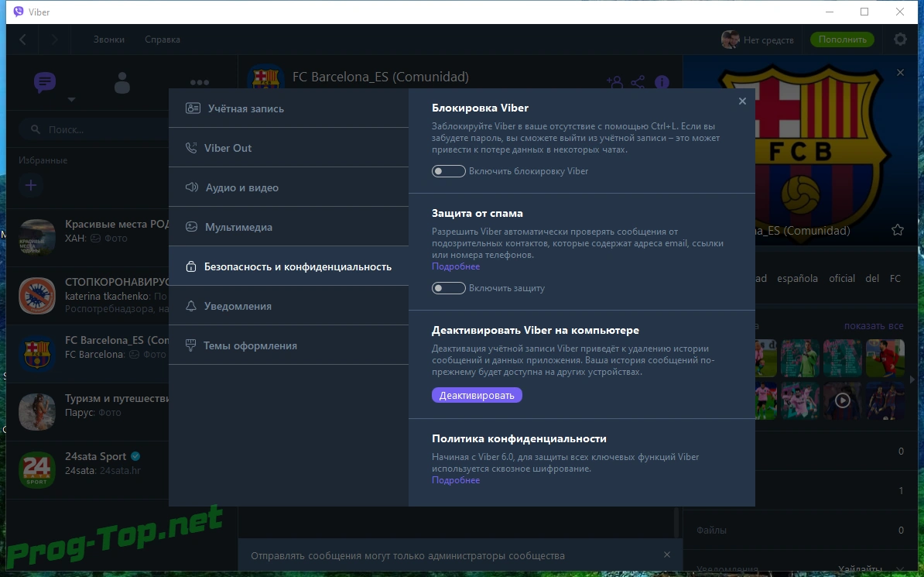Click the search field Поиск
The height and width of the screenshot is (577, 924).
pyautogui.click(x=94, y=129)
